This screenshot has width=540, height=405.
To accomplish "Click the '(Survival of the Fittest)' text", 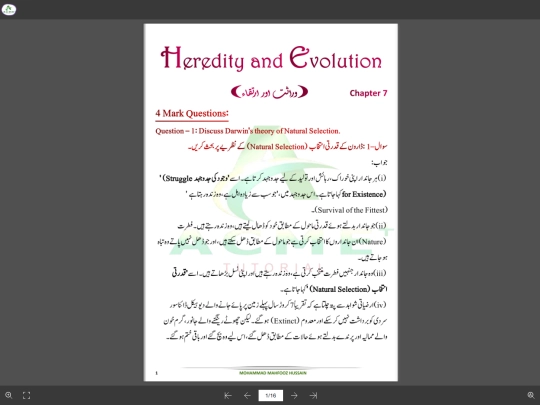I will (351, 210).
